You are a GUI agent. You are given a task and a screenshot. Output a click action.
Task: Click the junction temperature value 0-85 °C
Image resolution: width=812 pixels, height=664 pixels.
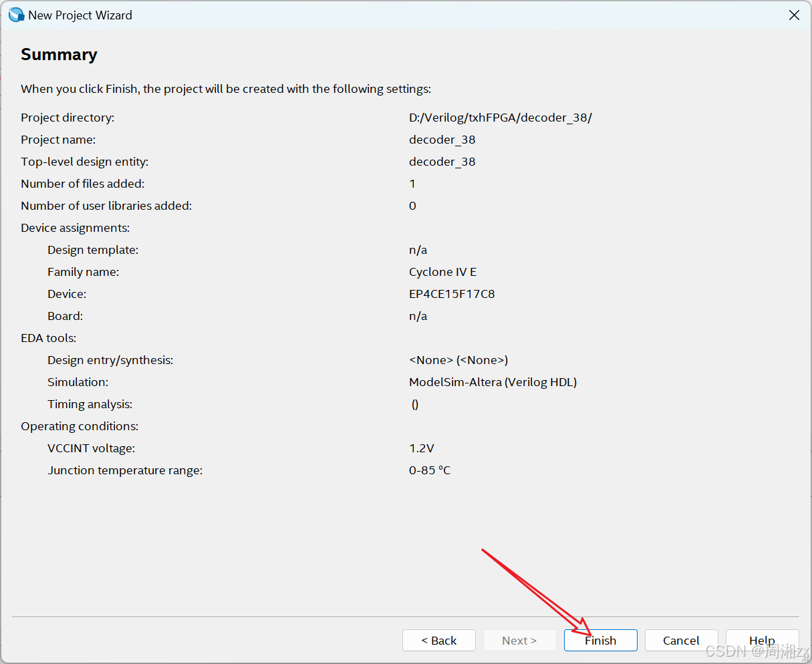[x=430, y=470]
